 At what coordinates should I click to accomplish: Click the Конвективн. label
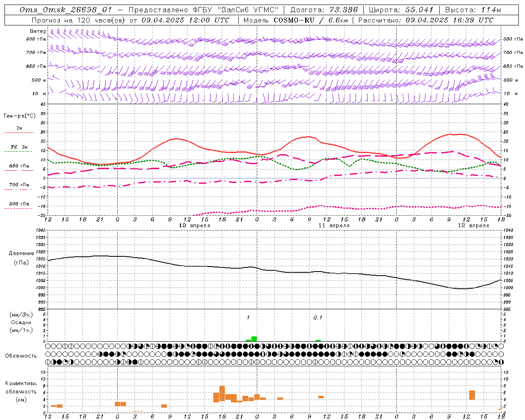pos(21,383)
